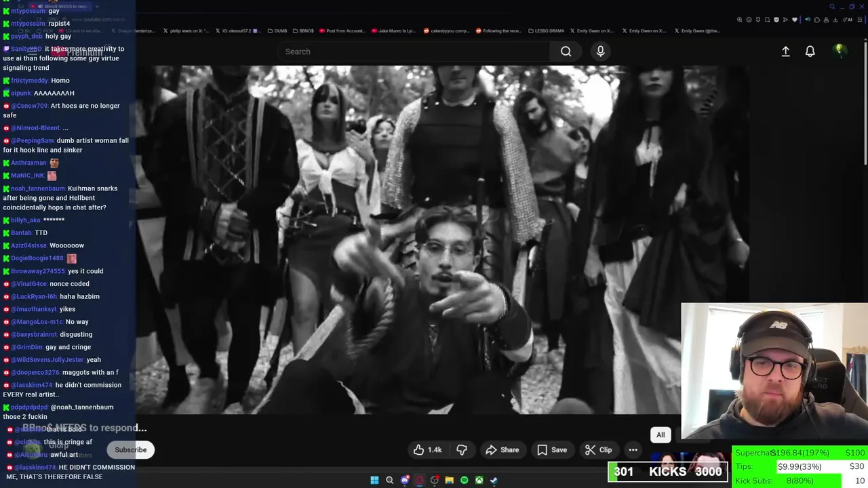Image resolution: width=868 pixels, height=488 pixels.
Task: Click chat username 'OogieBoogie1488'
Action: click(x=37, y=258)
